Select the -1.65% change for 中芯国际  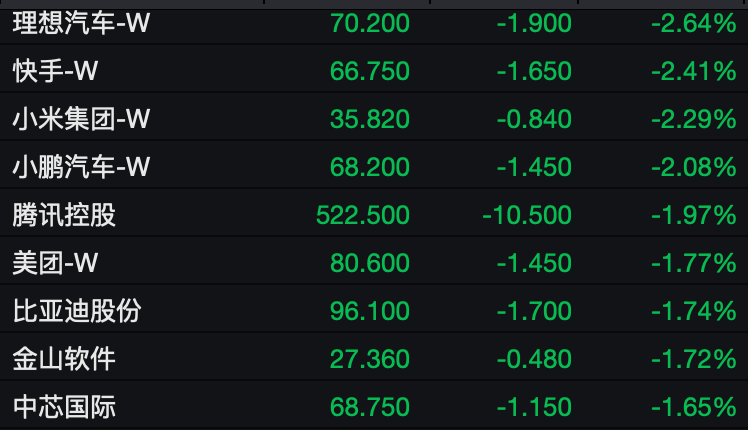(x=693, y=407)
